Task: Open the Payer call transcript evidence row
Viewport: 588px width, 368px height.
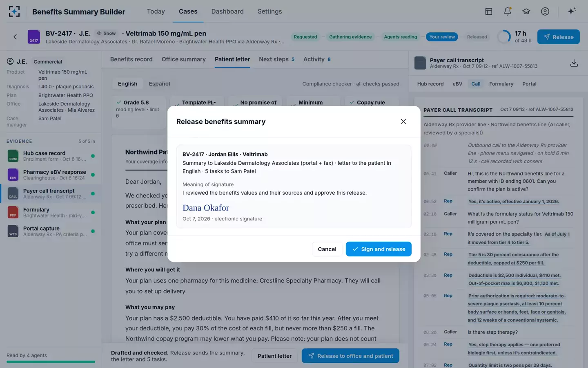Action: point(51,193)
